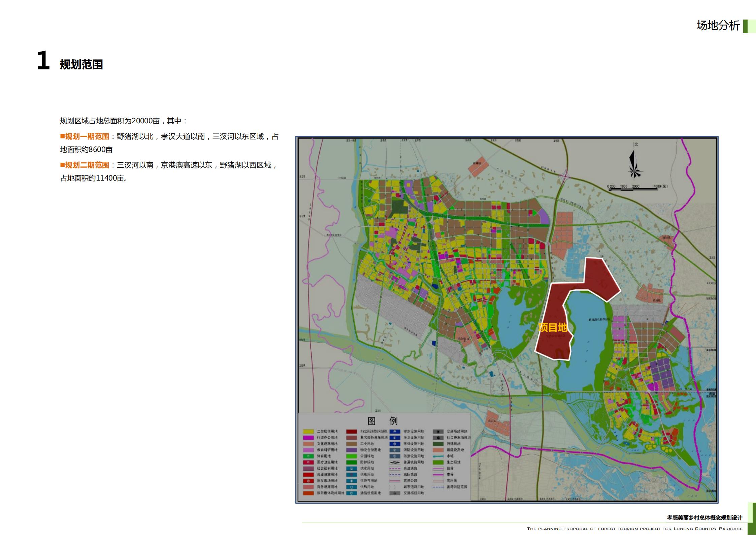Click the 高压线 legend label
Screen dimensions: 756x535
point(452,481)
